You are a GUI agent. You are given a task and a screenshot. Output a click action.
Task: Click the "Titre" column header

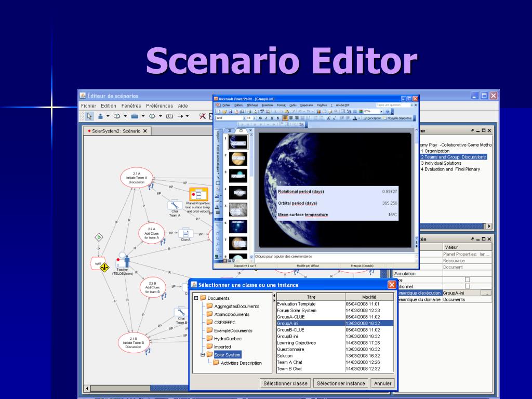311,297
